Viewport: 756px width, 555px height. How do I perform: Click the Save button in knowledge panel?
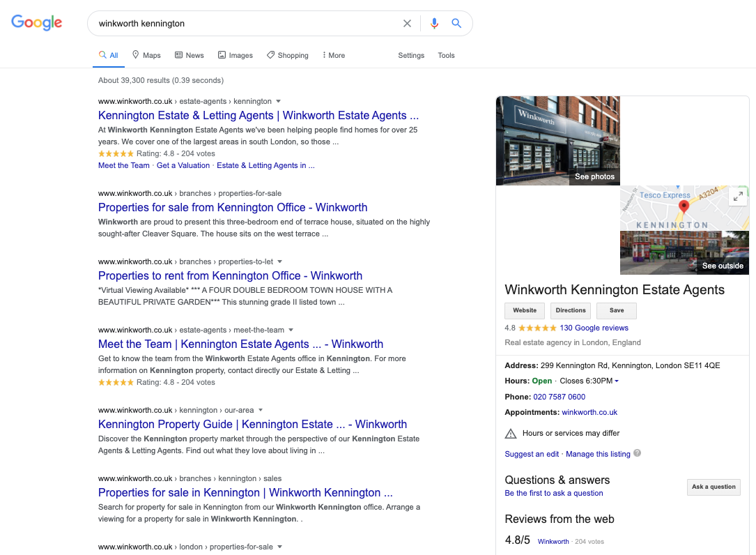[x=616, y=311]
